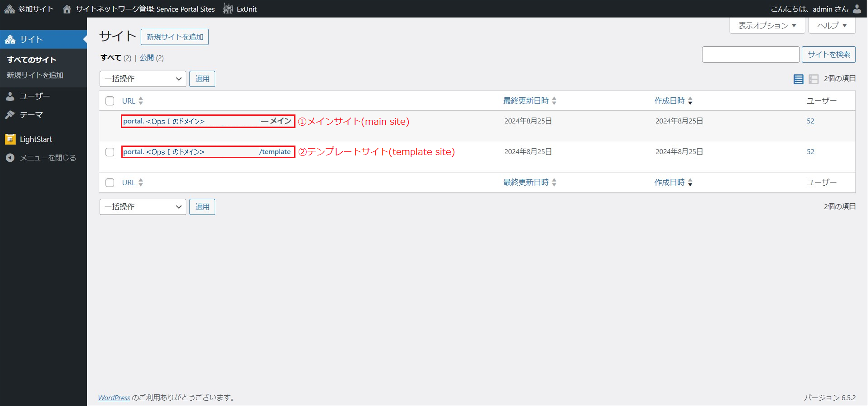Switch to list view mode icon
This screenshot has width=868, height=406.
click(x=798, y=79)
